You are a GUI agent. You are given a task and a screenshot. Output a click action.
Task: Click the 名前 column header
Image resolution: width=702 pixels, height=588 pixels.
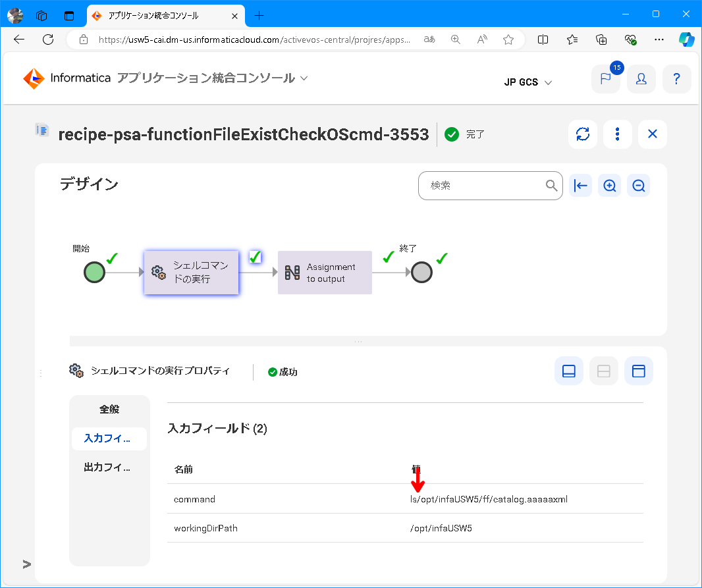184,469
